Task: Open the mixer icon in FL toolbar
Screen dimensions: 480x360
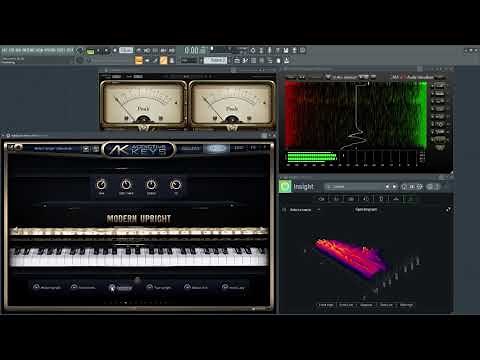Action: point(261,60)
